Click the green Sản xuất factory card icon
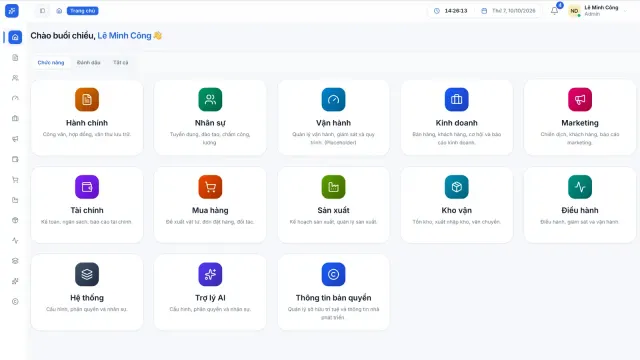The image size is (640, 360). (333, 187)
